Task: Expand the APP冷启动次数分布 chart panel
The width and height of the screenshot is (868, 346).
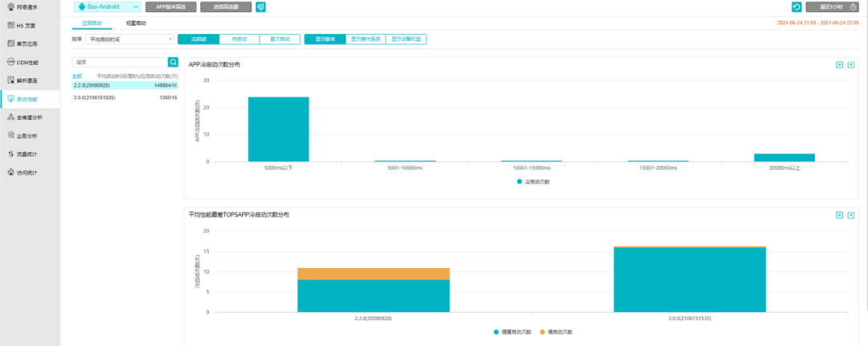Action: pyautogui.click(x=839, y=65)
